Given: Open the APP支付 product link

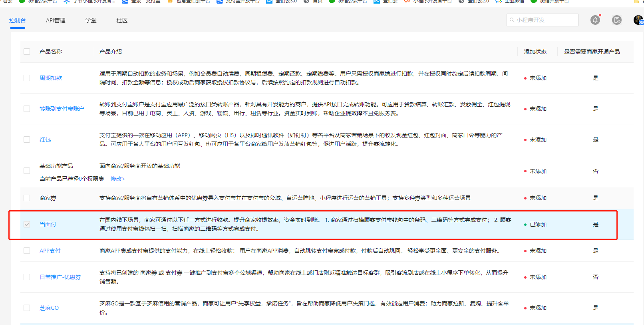Looking at the screenshot, I should coord(50,251).
